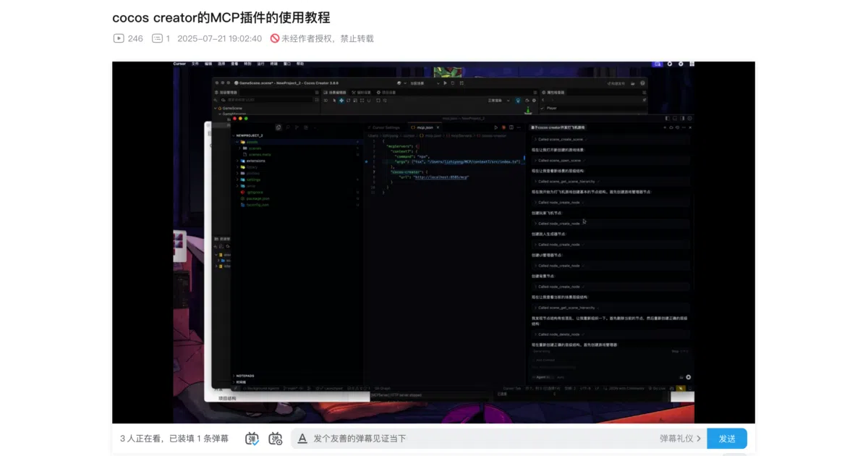Viewport: 868px width, 456px height.
Task: Switch to mcp.json tab in Cursor
Action: (425, 127)
